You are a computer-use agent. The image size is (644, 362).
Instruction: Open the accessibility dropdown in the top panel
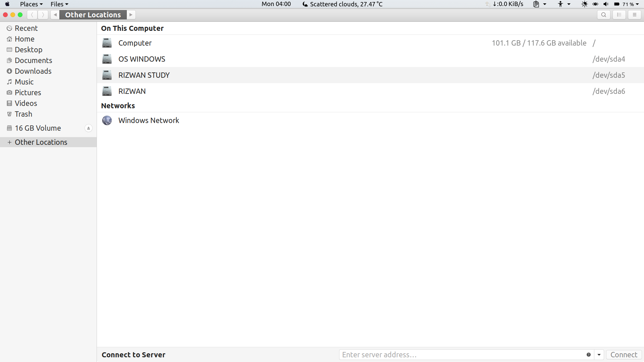(563, 4)
